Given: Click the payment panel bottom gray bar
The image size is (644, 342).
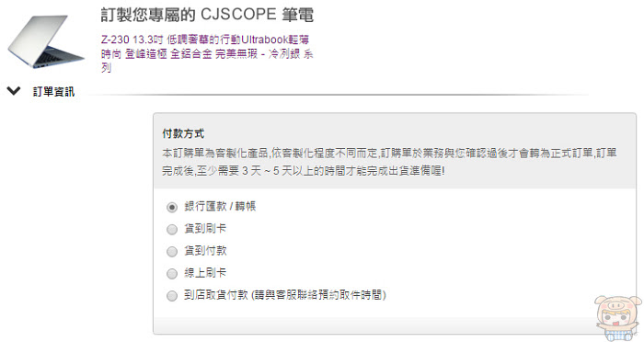Looking at the screenshot, I should tap(395, 325).
